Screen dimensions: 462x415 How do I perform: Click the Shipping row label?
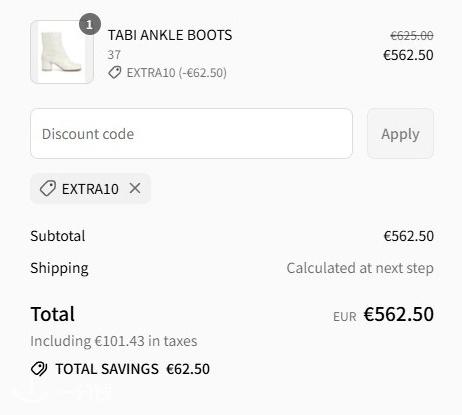[x=59, y=268]
